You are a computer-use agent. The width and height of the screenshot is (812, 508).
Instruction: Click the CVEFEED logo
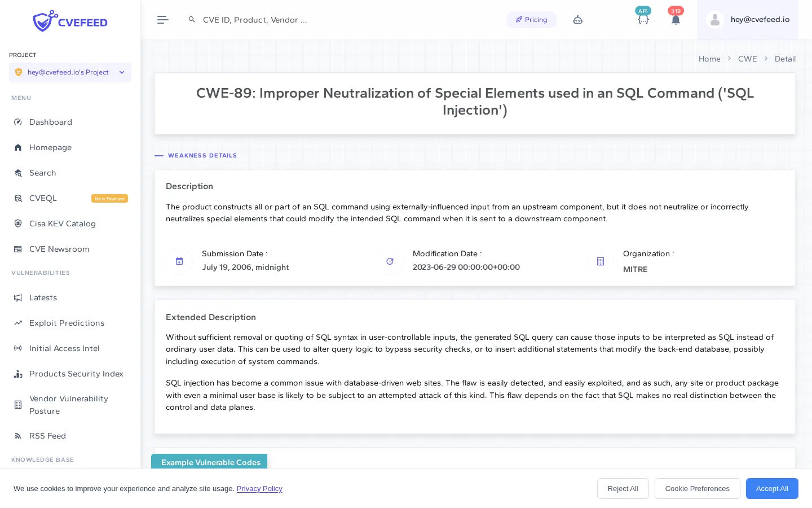click(70, 21)
